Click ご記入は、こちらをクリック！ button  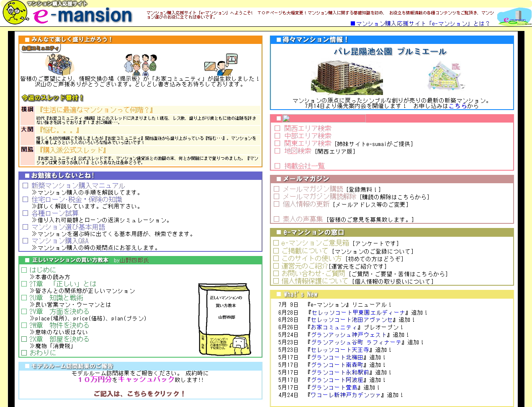pos(139,394)
